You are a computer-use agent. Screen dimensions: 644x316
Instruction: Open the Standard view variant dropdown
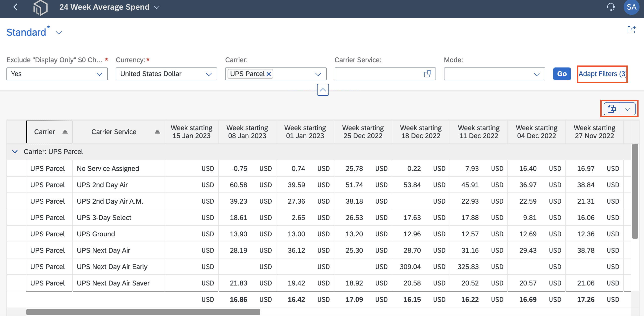(x=59, y=32)
